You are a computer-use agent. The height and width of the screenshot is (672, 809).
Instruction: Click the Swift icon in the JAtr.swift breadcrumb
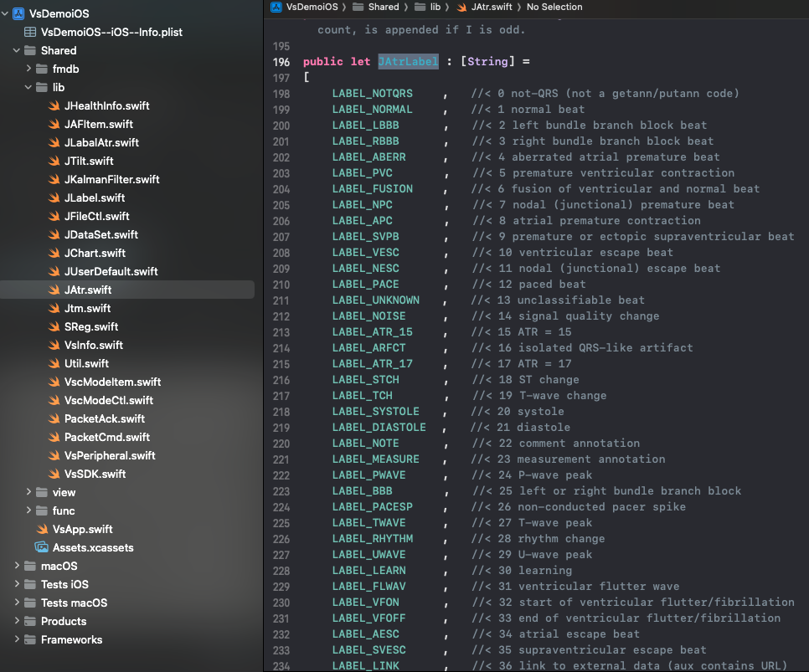pos(461,7)
